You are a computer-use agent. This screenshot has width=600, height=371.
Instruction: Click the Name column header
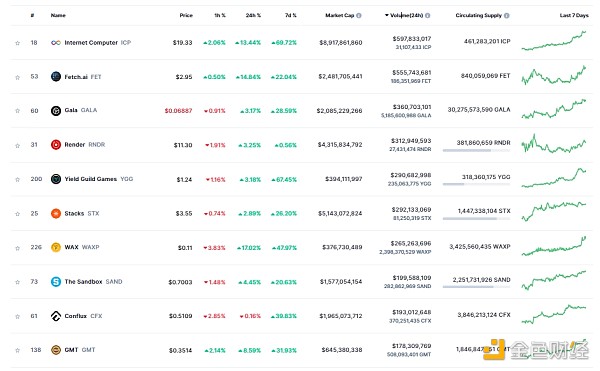(58, 15)
